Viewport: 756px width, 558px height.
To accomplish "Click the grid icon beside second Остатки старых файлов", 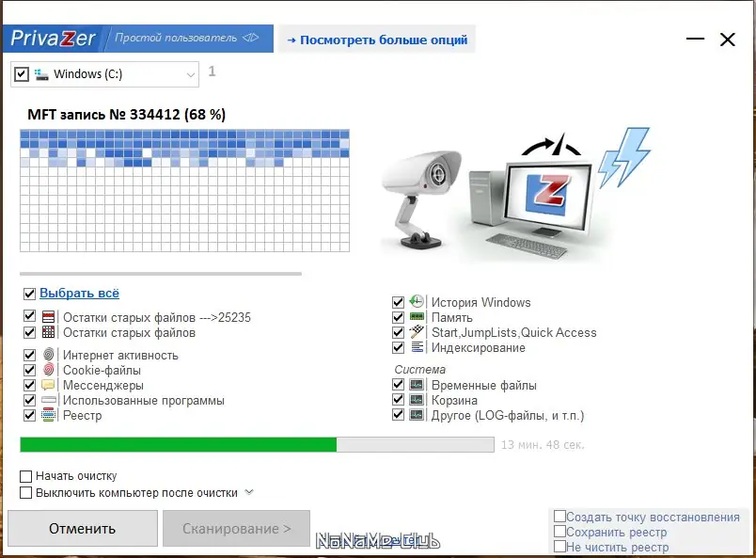I will click(48, 332).
